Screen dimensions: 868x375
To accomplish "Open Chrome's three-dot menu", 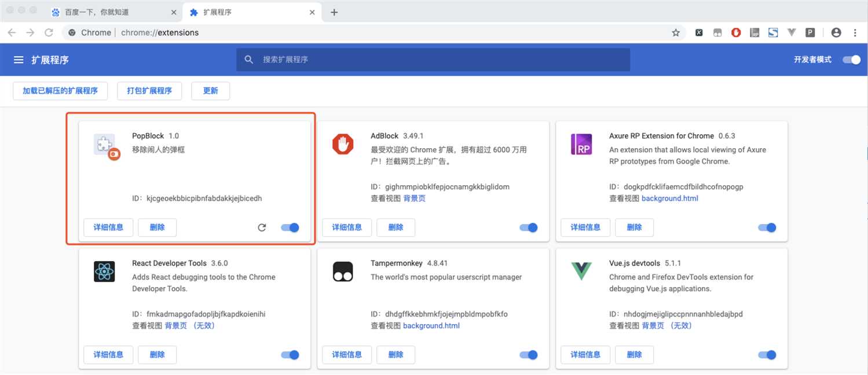I will pos(855,33).
